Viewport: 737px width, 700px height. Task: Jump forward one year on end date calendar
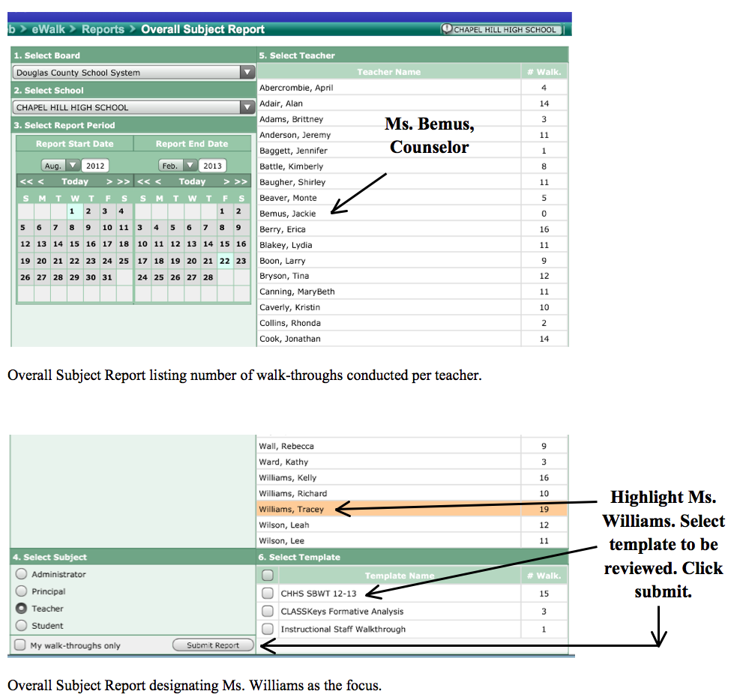click(x=241, y=181)
